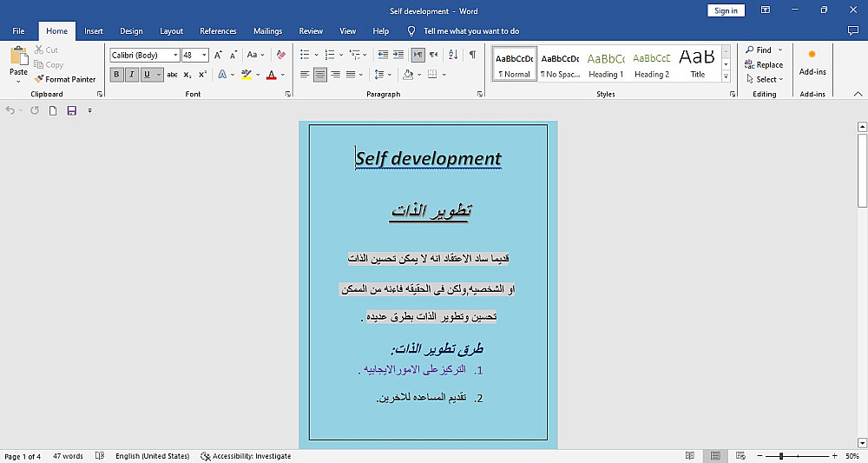Click Replace in the Editing group
868x463 pixels.
pyautogui.click(x=764, y=65)
